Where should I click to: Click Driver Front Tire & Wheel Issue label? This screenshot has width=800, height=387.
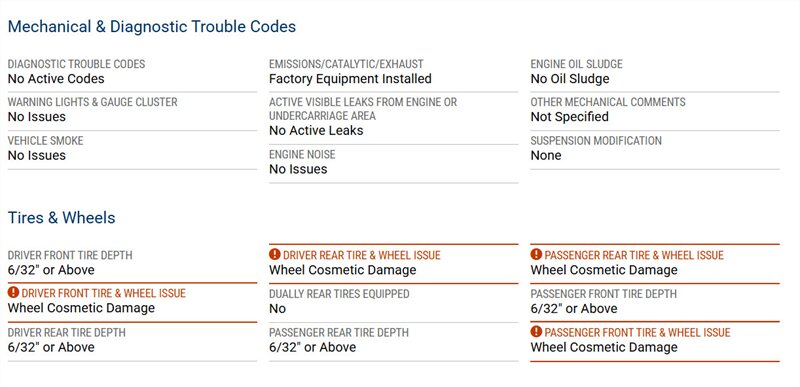click(x=104, y=293)
